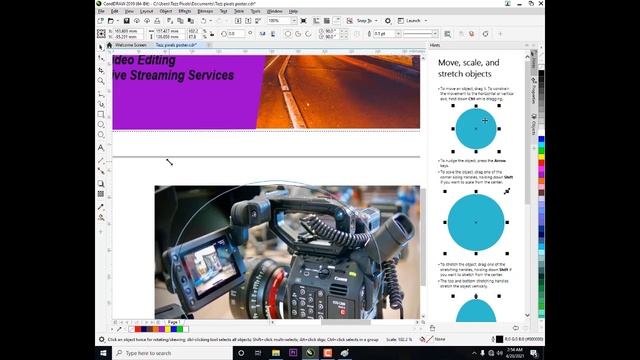Select the Transparency checkerboard tool

[x=101, y=194]
